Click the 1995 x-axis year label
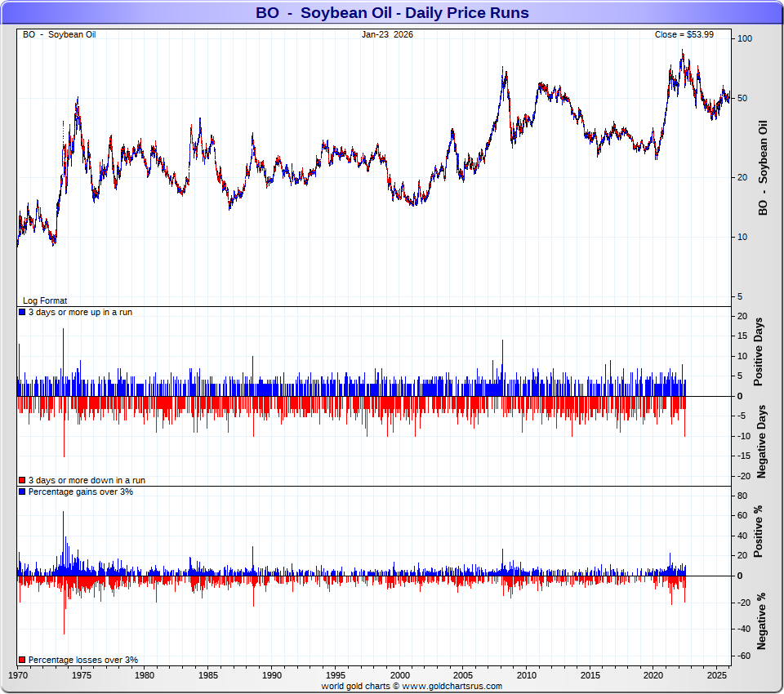The width and height of the screenshot is (784, 694). click(x=336, y=675)
